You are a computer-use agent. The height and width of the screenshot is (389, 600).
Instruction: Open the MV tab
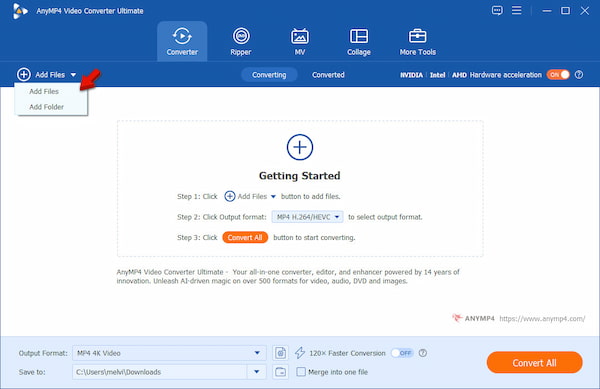tap(300, 41)
